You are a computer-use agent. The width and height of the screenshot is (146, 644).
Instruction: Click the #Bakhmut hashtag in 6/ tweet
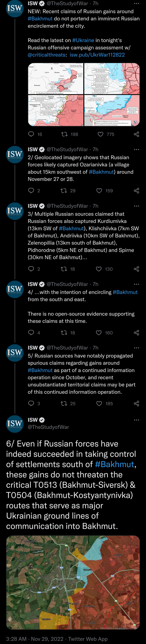[x=114, y=464]
